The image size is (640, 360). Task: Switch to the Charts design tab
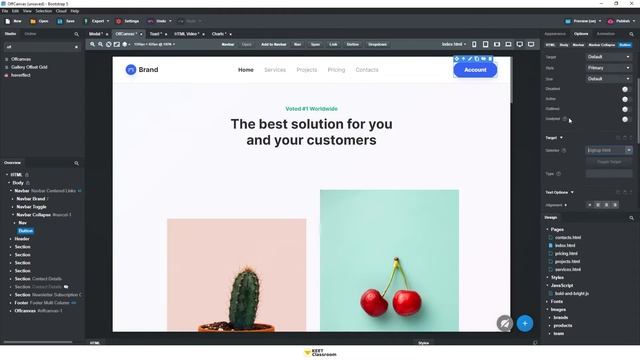[x=218, y=34]
